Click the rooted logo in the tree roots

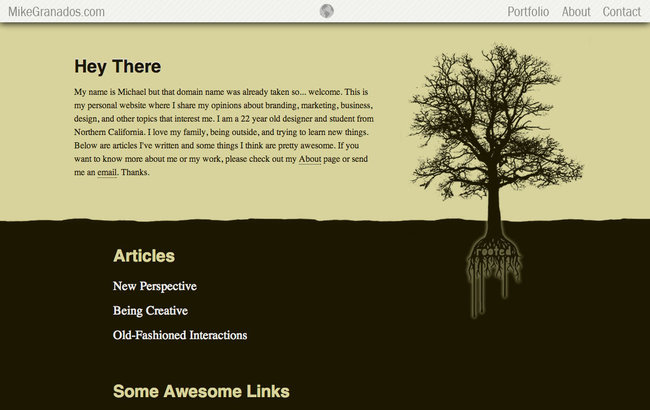click(x=493, y=253)
